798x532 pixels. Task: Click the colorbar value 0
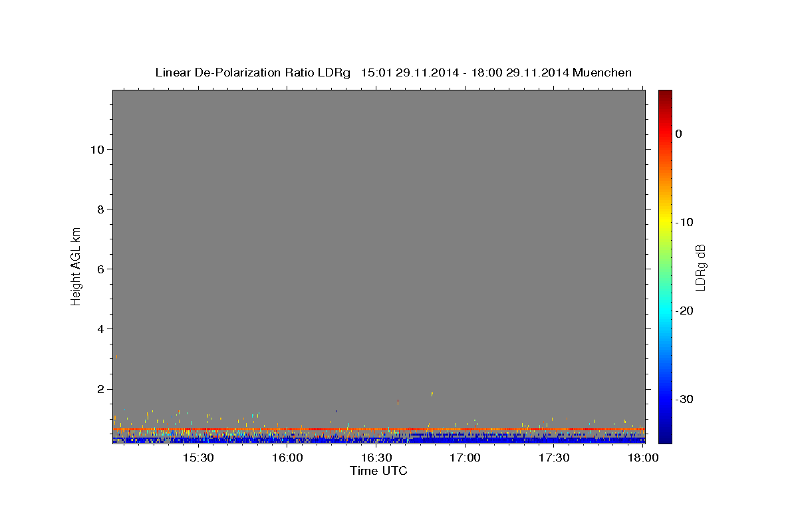pyautogui.click(x=678, y=134)
